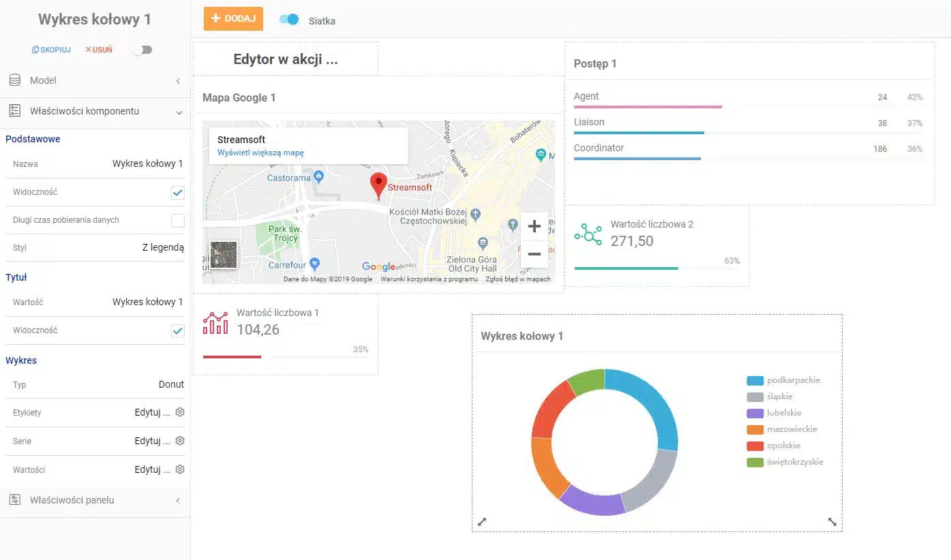Uncheck Widoczność under Podstawowe
Viewport: 951px width, 560px height.
(x=178, y=193)
